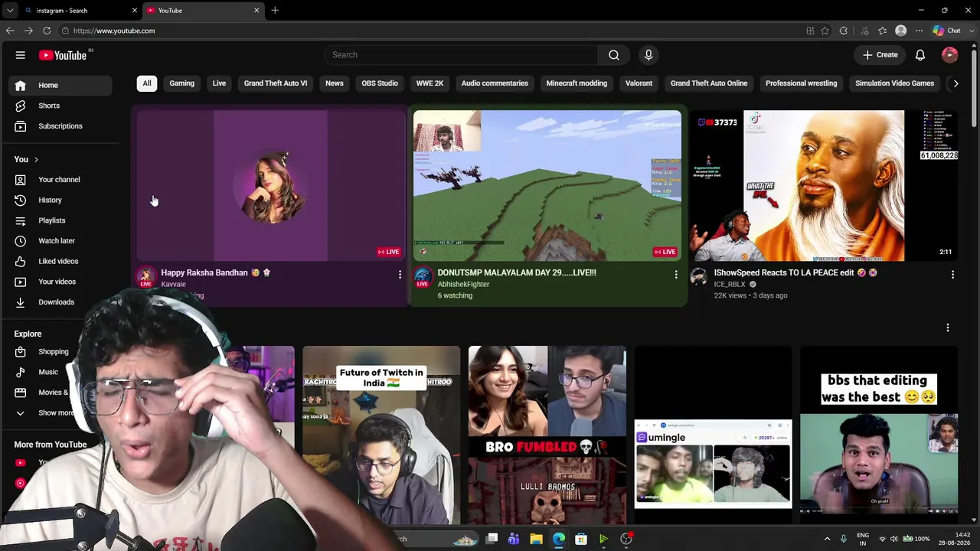Viewport: 980px width, 551px height.
Task: Go back in the browser
Action: 10,31
